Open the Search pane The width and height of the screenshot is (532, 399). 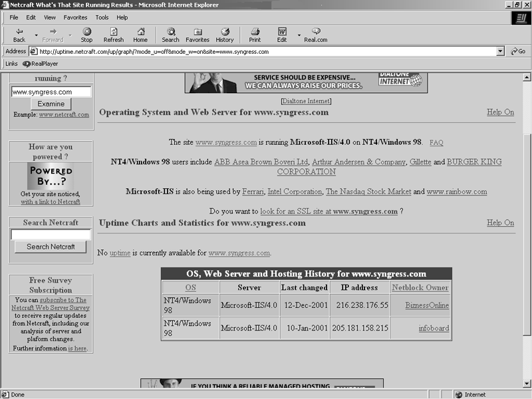pyautogui.click(x=171, y=35)
